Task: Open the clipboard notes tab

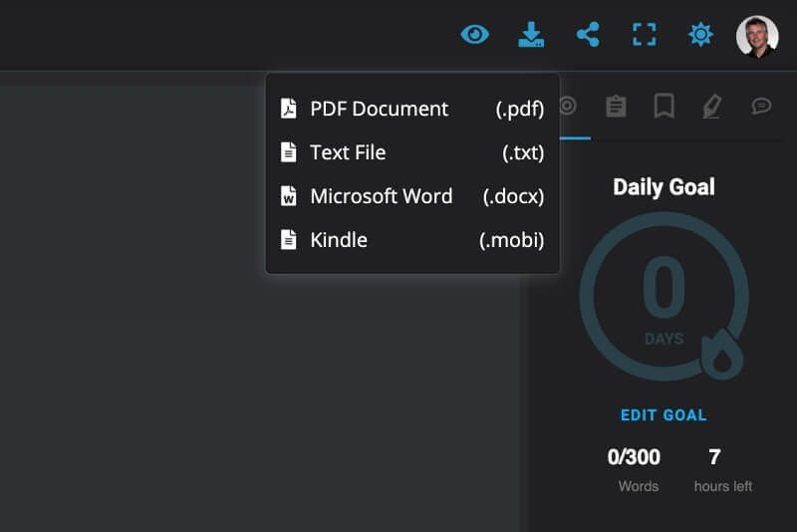Action: pyautogui.click(x=616, y=107)
